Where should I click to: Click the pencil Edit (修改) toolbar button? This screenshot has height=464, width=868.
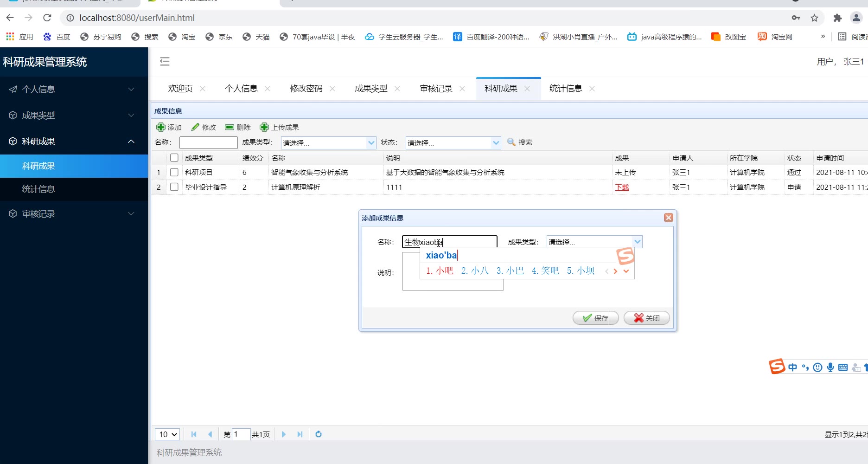click(x=204, y=127)
